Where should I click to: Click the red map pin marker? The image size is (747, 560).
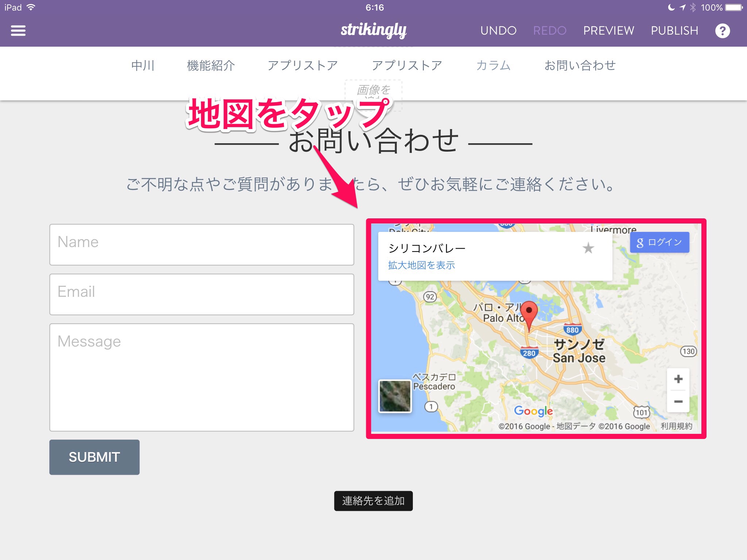point(529,313)
